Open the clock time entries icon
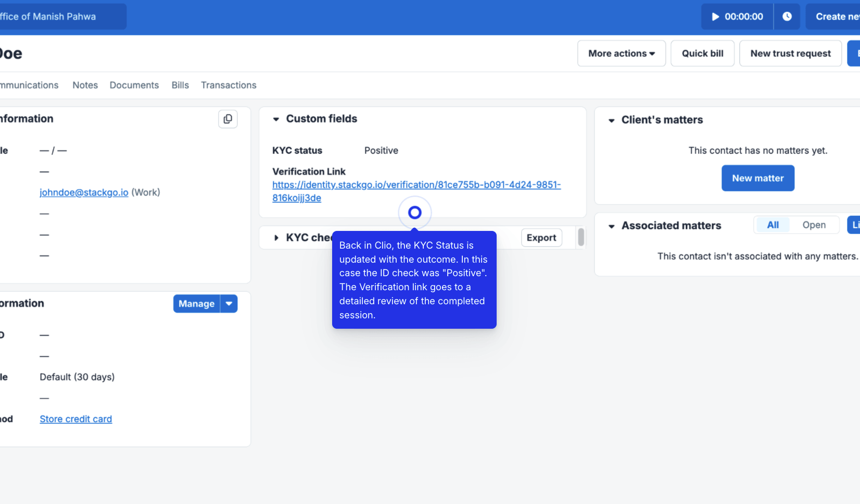 click(x=787, y=17)
